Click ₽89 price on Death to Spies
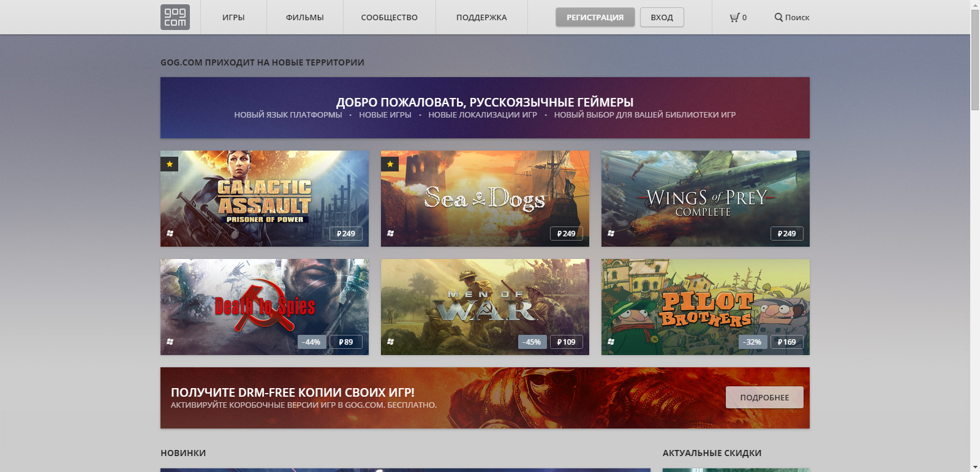 point(346,342)
